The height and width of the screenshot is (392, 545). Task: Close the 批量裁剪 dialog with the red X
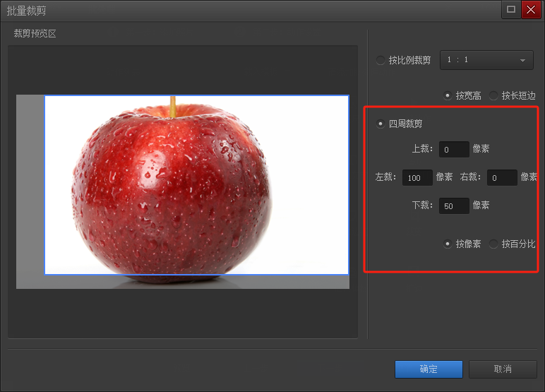click(530, 10)
